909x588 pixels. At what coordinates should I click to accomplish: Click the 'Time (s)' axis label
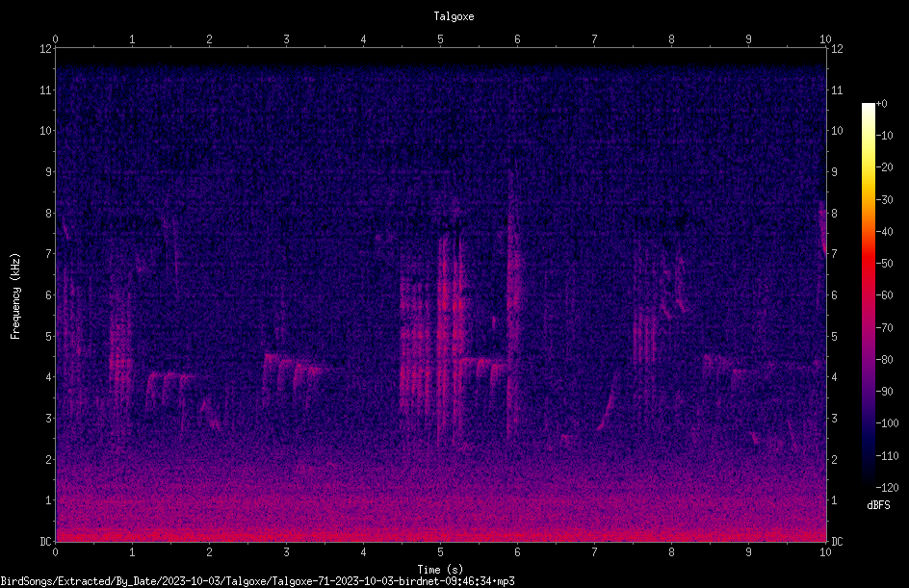pos(440,570)
